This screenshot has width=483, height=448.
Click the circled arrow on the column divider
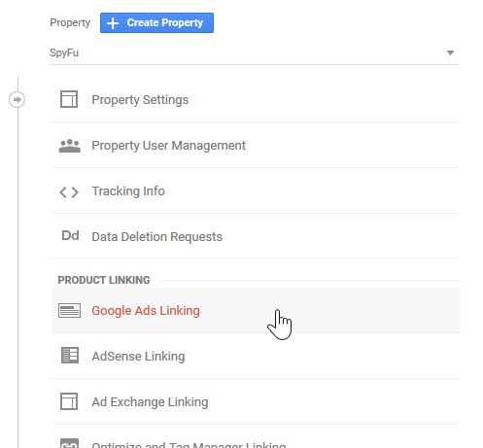[x=17, y=99]
